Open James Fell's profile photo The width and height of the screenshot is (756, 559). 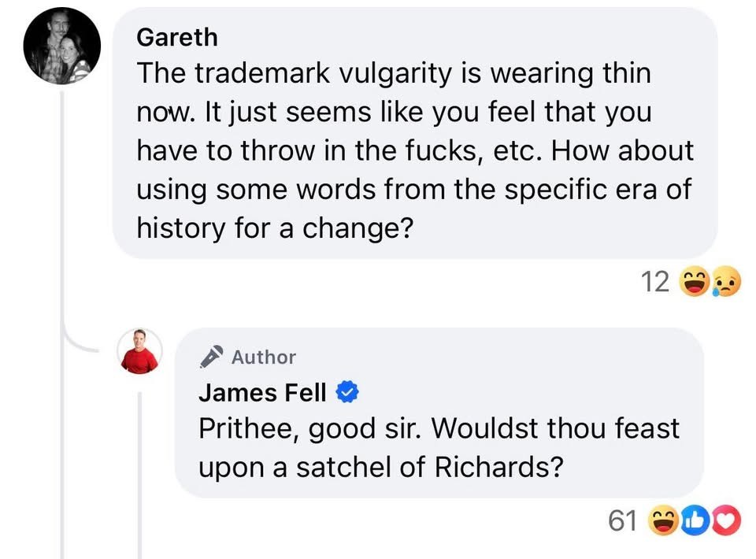(140, 350)
